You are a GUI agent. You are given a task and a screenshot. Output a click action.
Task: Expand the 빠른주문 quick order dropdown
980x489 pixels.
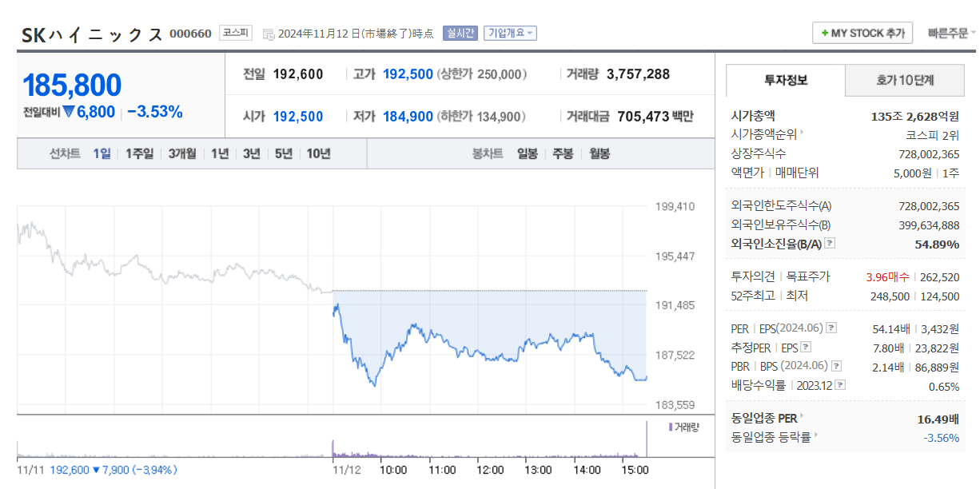pyautogui.click(x=951, y=33)
